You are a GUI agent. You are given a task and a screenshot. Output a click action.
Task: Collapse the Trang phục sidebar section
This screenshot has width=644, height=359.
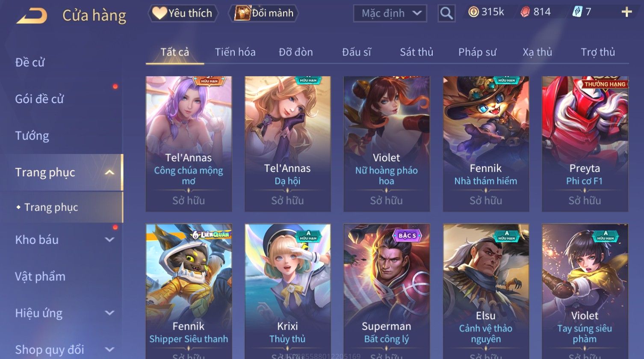(x=109, y=172)
